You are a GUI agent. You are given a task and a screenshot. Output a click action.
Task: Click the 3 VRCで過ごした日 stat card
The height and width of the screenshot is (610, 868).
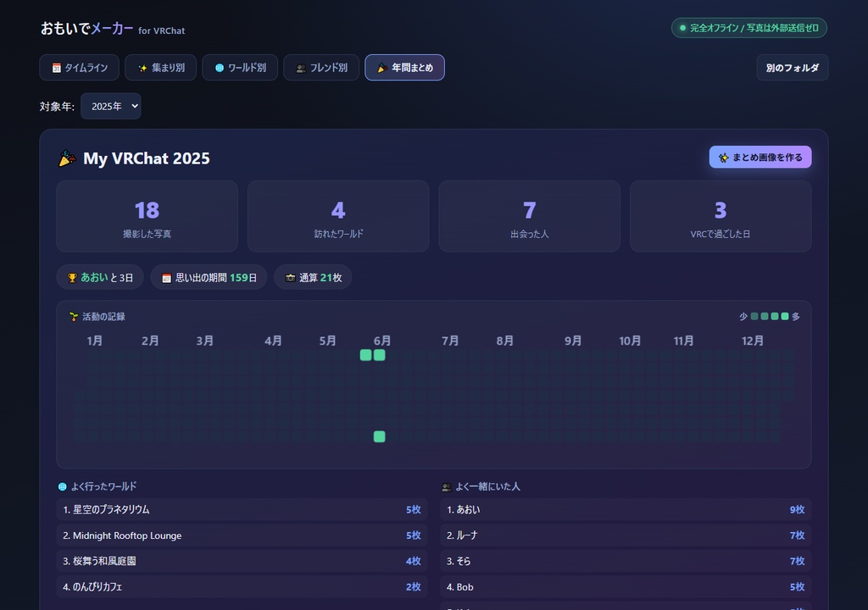[721, 216]
